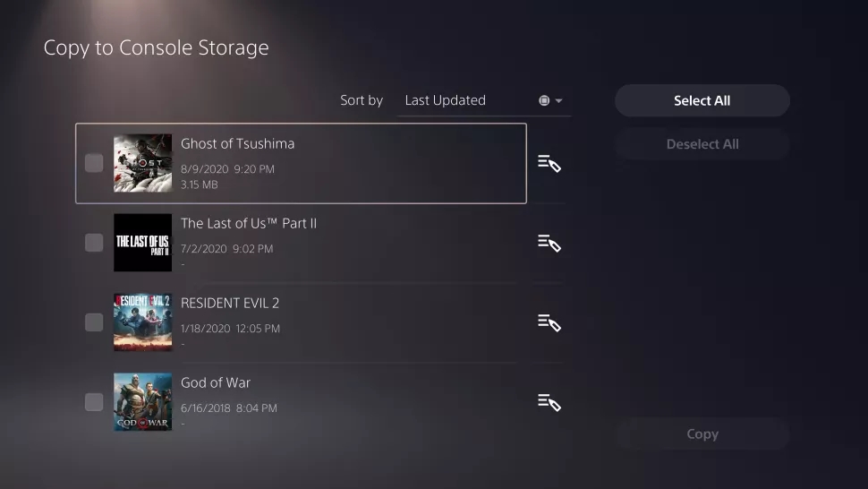The image size is (868, 489).
Task: Open details icon for The Last of Us Part II
Action: tap(549, 243)
